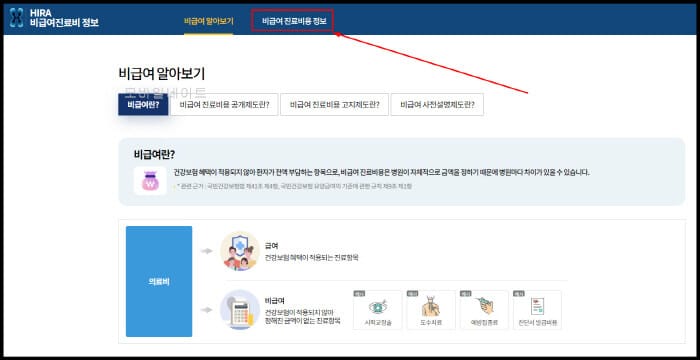This screenshot has width=700, height=360.
Task: Open the 비급여진료비 정보 home title
Action: click(64, 23)
